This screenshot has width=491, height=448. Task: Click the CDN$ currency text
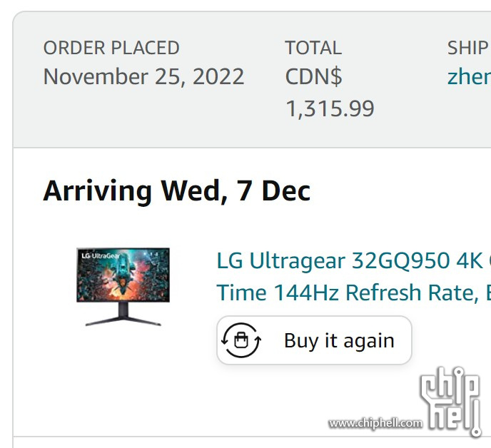[x=314, y=77]
